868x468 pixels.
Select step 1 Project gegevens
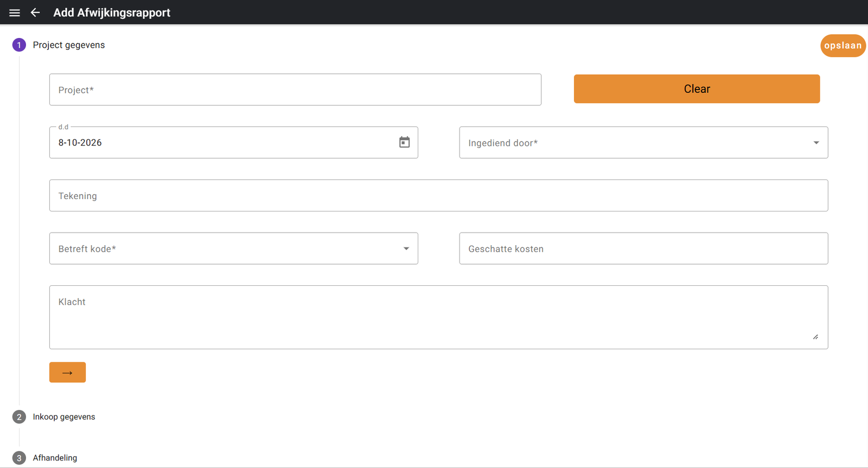(59, 45)
